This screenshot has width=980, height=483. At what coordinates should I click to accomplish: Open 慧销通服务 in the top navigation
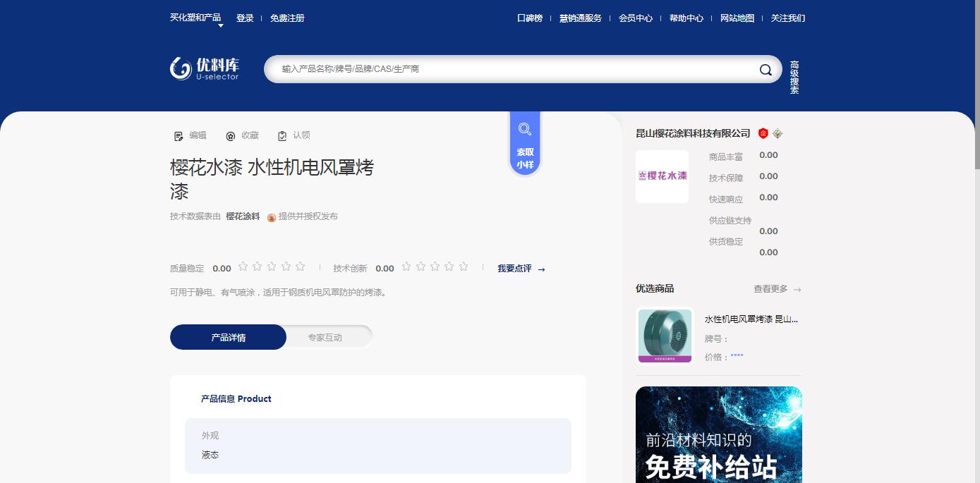coord(581,18)
